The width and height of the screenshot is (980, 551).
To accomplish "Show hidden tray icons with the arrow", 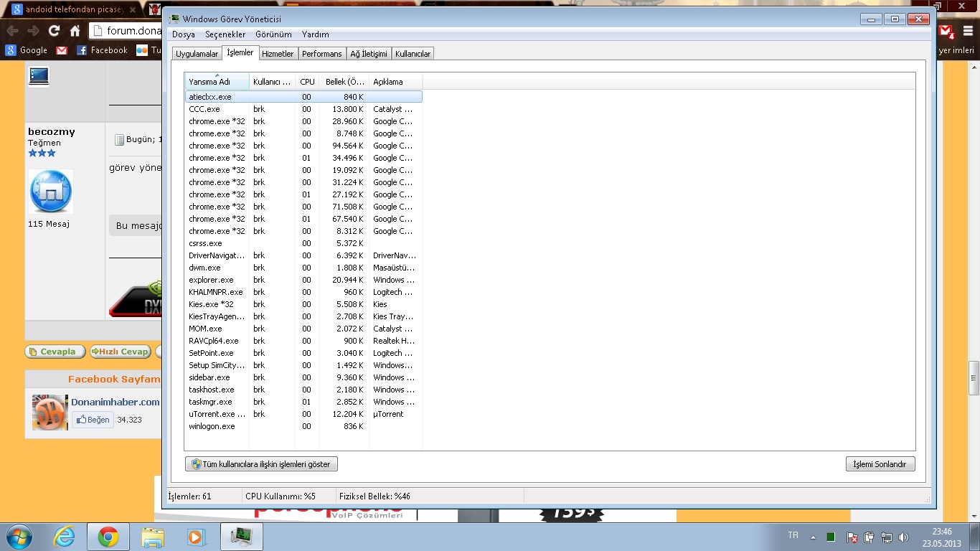I will pos(813,537).
